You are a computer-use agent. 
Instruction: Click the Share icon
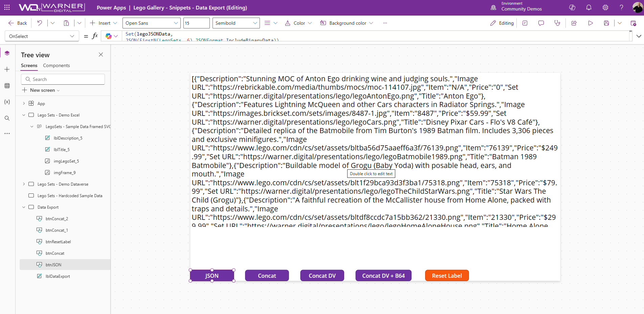click(574, 23)
